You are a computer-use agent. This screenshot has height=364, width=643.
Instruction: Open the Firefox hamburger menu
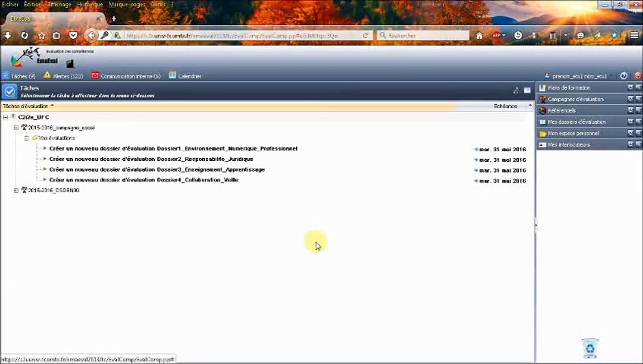tap(634, 35)
